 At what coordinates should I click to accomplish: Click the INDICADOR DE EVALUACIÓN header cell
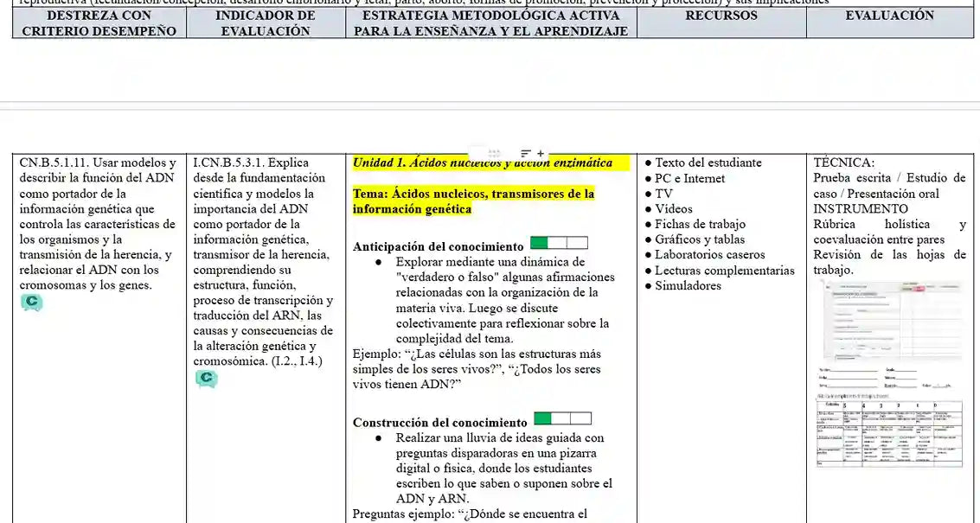coord(265,23)
